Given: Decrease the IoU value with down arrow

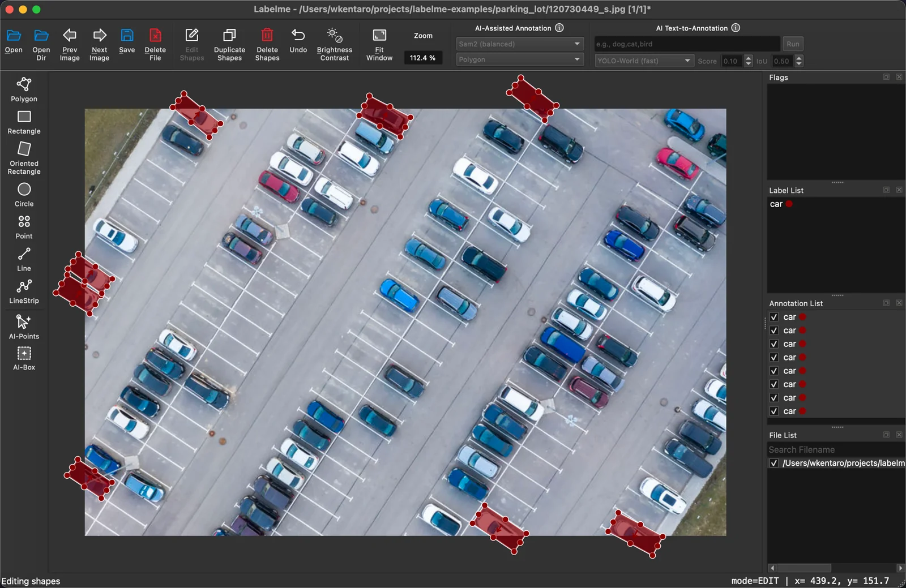Looking at the screenshot, I should 799,64.
